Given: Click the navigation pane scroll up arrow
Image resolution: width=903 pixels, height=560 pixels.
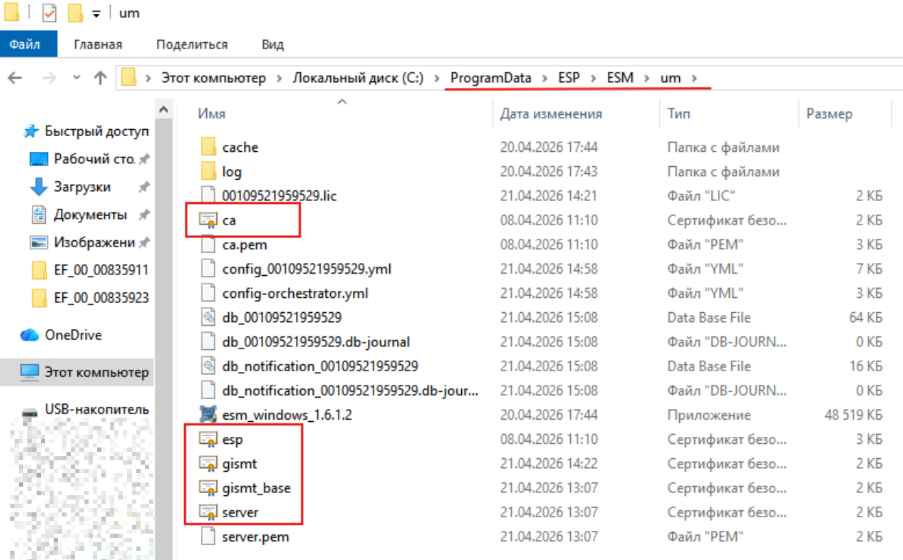Looking at the screenshot, I should point(164,109).
